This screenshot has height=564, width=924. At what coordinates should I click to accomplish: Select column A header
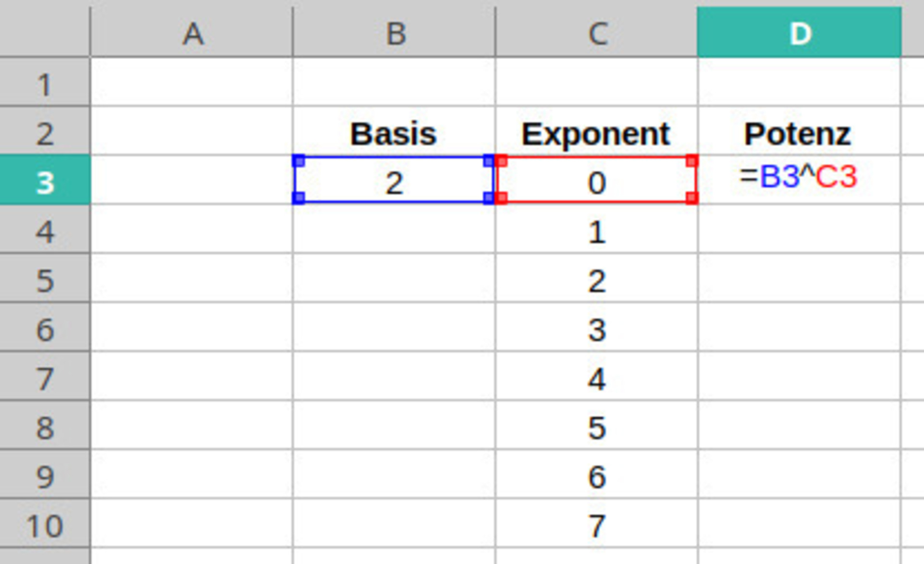pyautogui.click(x=192, y=34)
